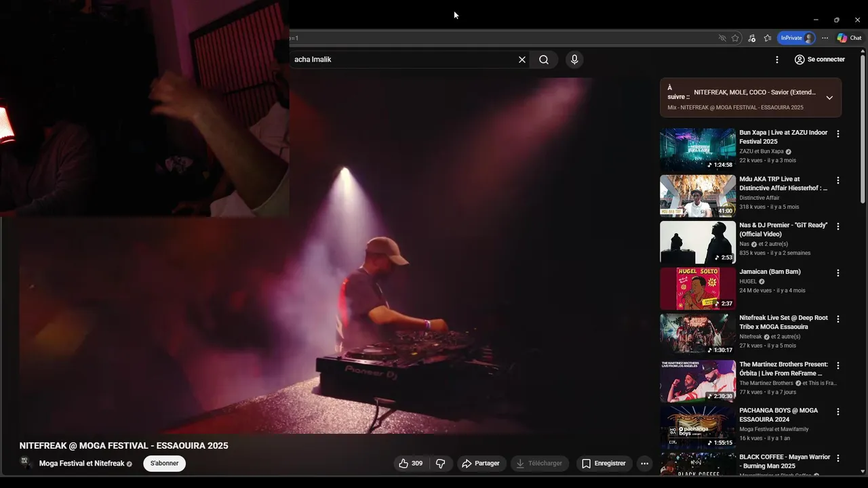Click channel name Distinctive Affair

pos(759,198)
